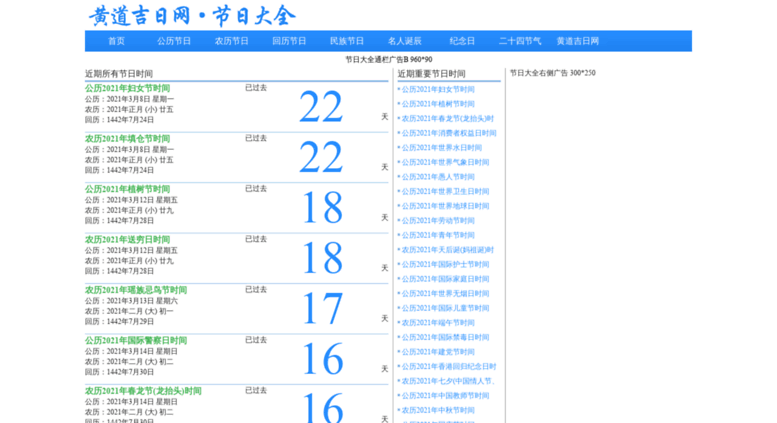
Task: Click 已过去 label beside 填仓节
Action: click(x=256, y=138)
